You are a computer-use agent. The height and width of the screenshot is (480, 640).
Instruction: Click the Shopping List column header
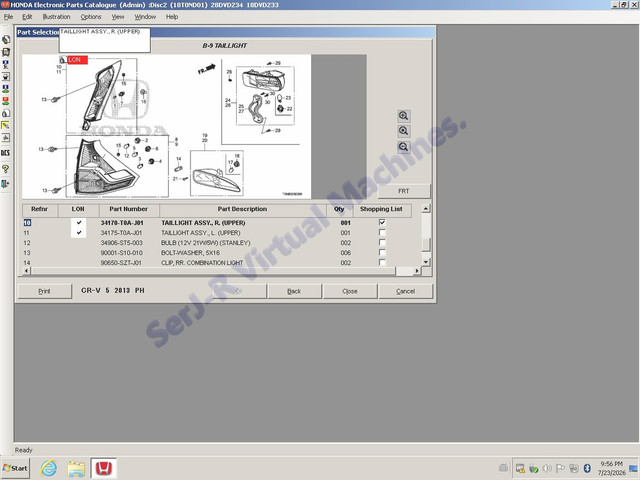click(x=381, y=209)
